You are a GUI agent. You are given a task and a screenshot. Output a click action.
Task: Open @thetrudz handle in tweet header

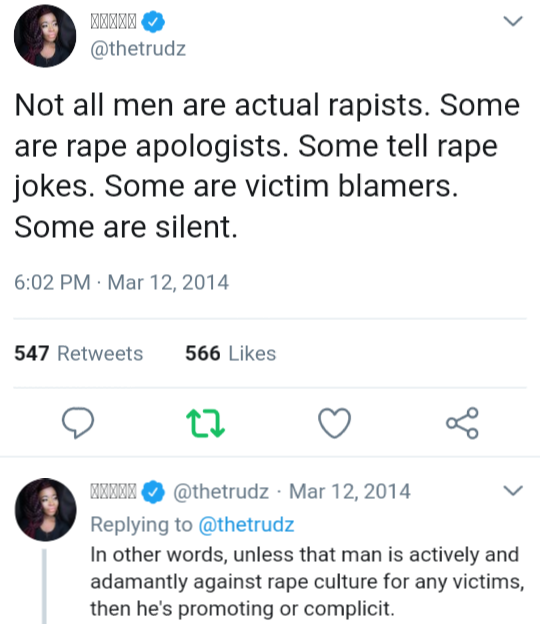click(138, 49)
